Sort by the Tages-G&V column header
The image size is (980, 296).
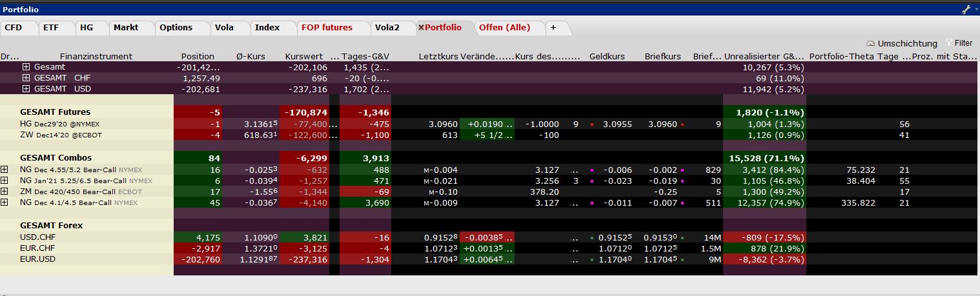click(x=365, y=56)
